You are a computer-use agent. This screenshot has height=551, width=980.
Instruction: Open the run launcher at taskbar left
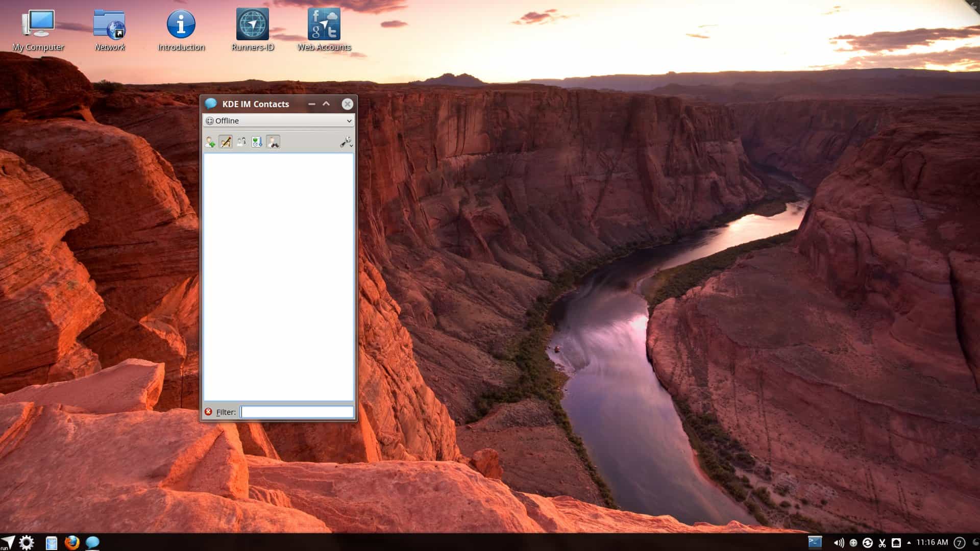point(8,542)
